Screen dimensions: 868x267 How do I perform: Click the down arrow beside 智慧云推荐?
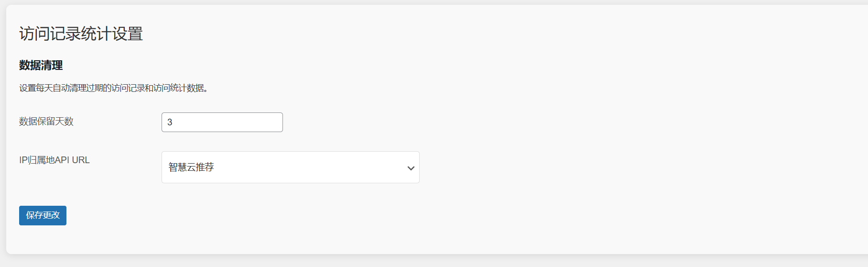(411, 168)
